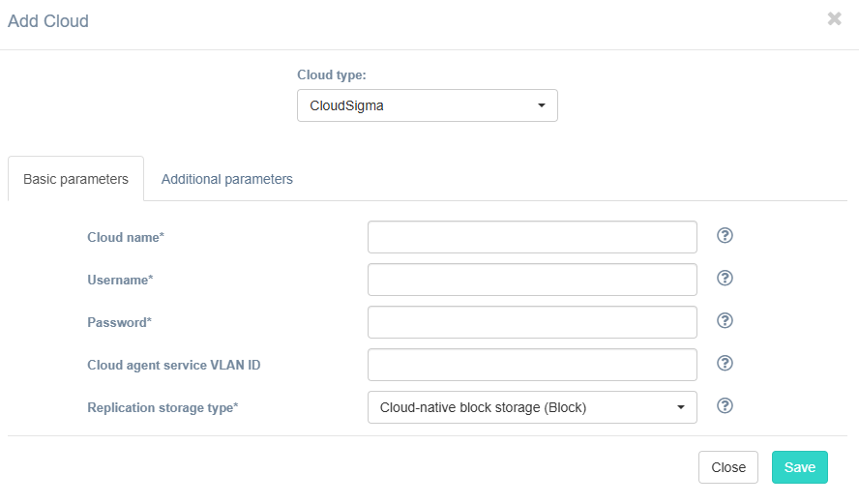Image resolution: width=859 pixels, height=504 pixels.
Task: Open the Cloud type dropdown
Action: (x=428, y=105)
